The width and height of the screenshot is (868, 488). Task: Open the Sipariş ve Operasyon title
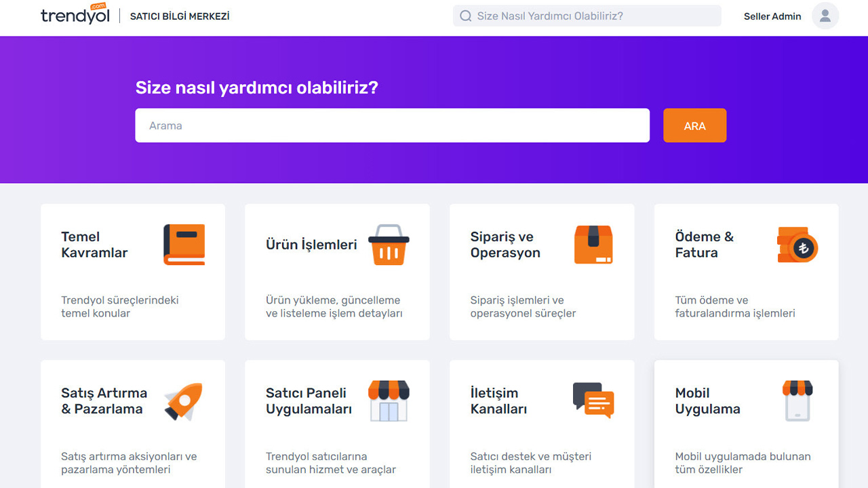pos(505,245)
